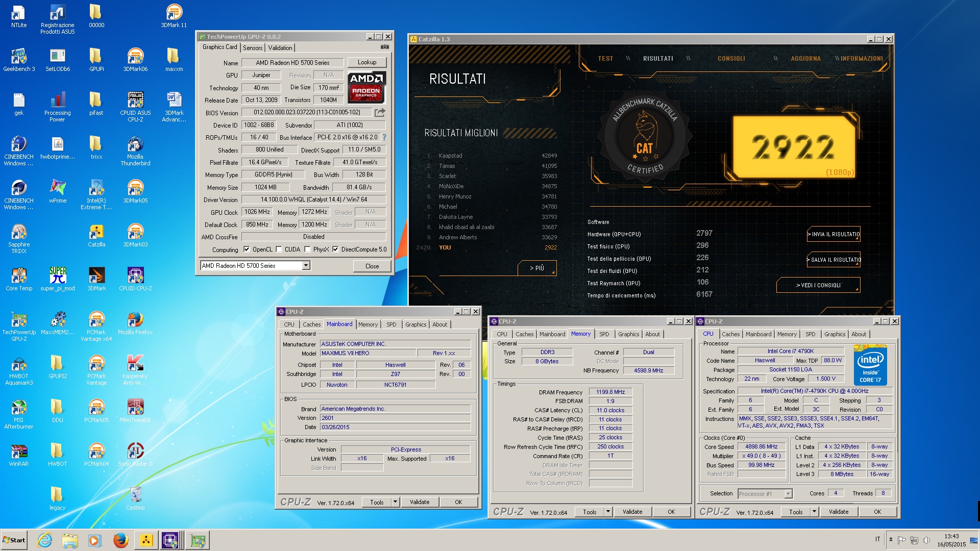Click the GPU-Z screenshot camera icon
980x551 pixels.
(385, 47)
